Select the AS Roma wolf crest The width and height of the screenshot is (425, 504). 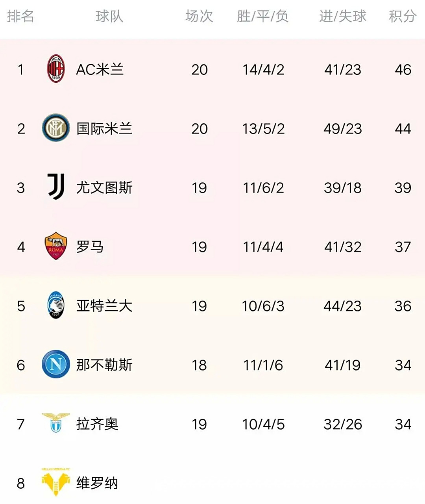[x=56, y=246]
